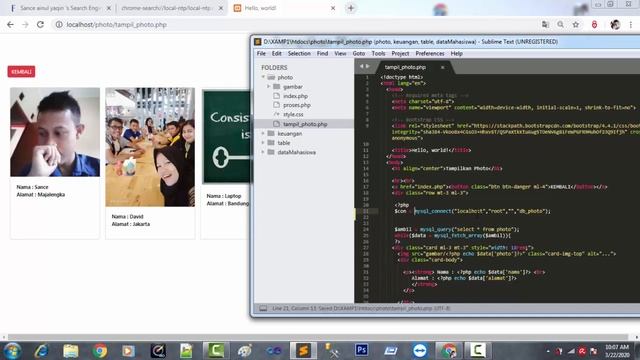Click the Sance photo thumbnail card

click(x=55, y=132)
